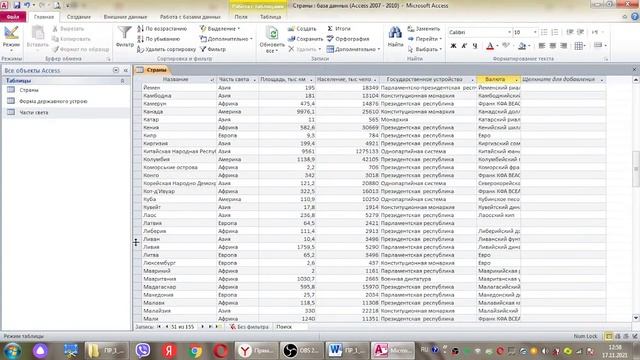Apply underline formatting (Ч)
This screenshot has height=360, width=640.
[x=475, y=46]
